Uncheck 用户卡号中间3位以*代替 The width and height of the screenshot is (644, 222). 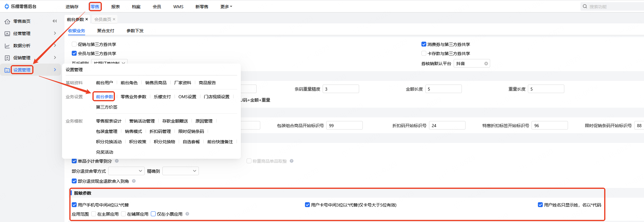point(307,205)
